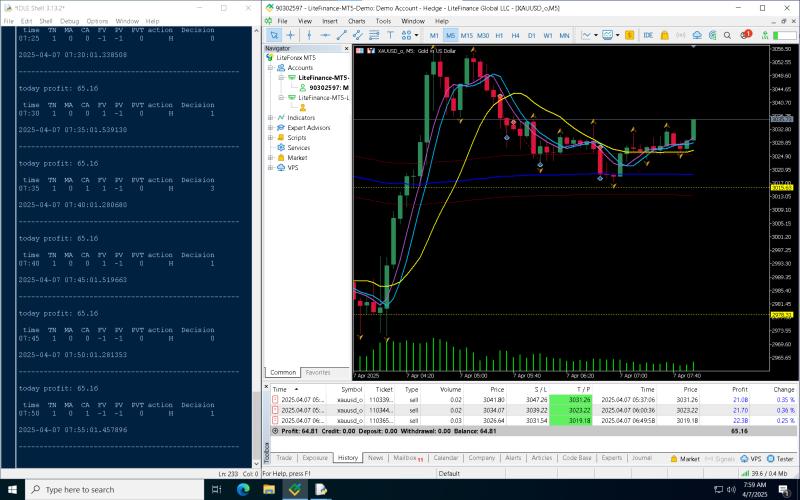The image size is (800, 500).
Task: Pick the horizontal line drawing tool
Action: click(x=325, y=35)
